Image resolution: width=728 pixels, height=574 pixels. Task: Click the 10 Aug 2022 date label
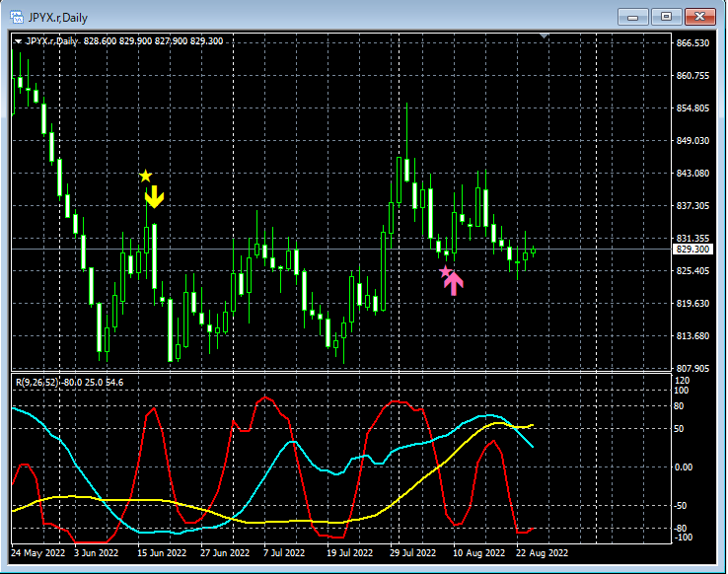[x=478, y=552]
